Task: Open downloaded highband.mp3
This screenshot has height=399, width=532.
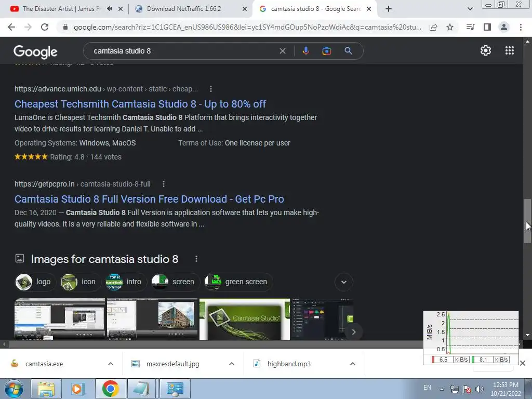Action: [289, 364]
